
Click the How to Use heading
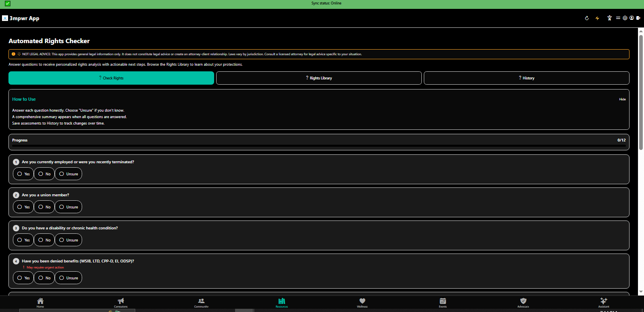pyautogui.click(x=24, y=99)
